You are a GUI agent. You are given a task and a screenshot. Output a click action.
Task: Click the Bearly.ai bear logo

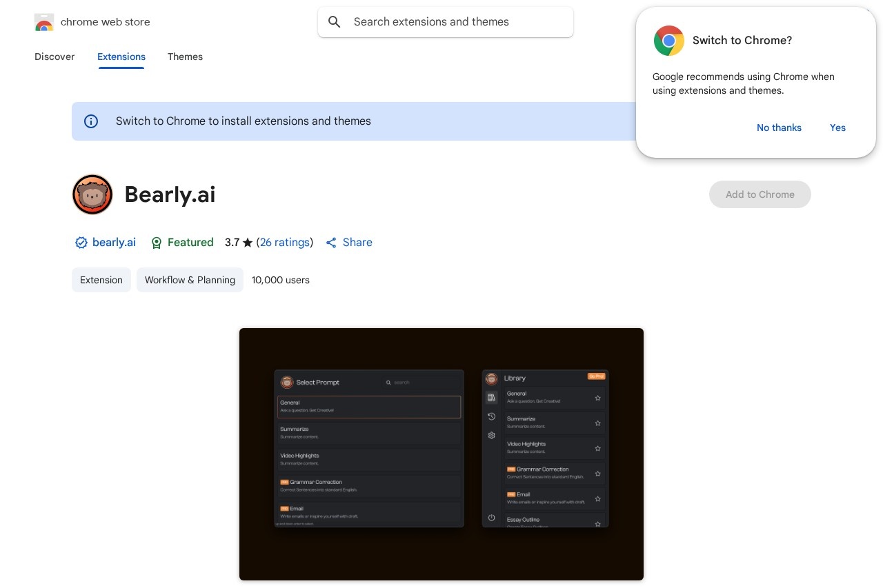coord(92,194)
